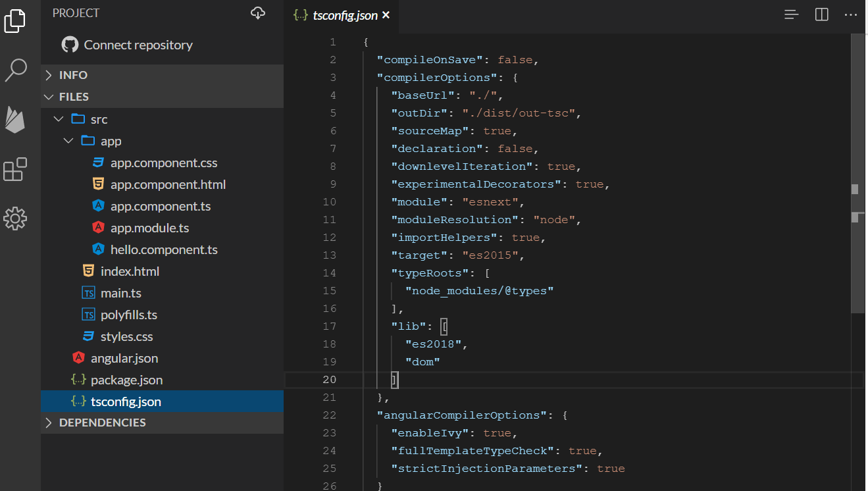Open the Firebase panel icon
This screenshot has width=868, height=491.
point(15,119)
